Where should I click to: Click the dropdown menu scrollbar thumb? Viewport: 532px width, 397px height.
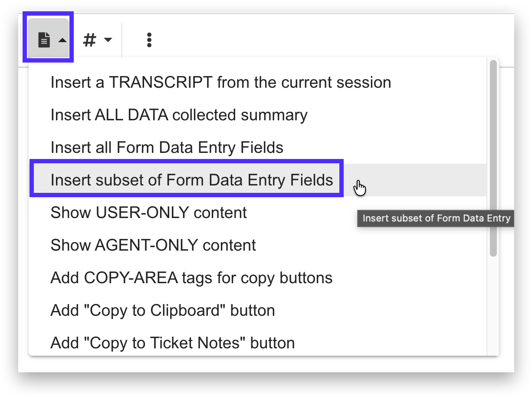(493, 159)
